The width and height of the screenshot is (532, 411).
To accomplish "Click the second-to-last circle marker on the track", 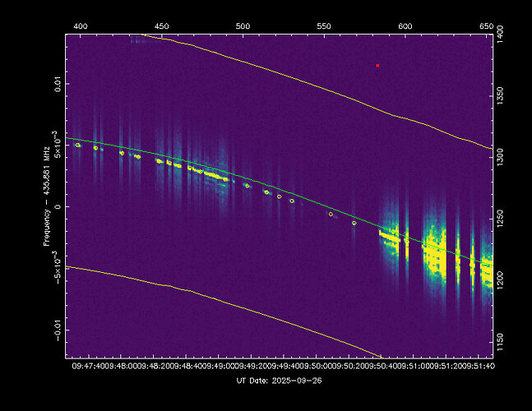I will (331, 214).
